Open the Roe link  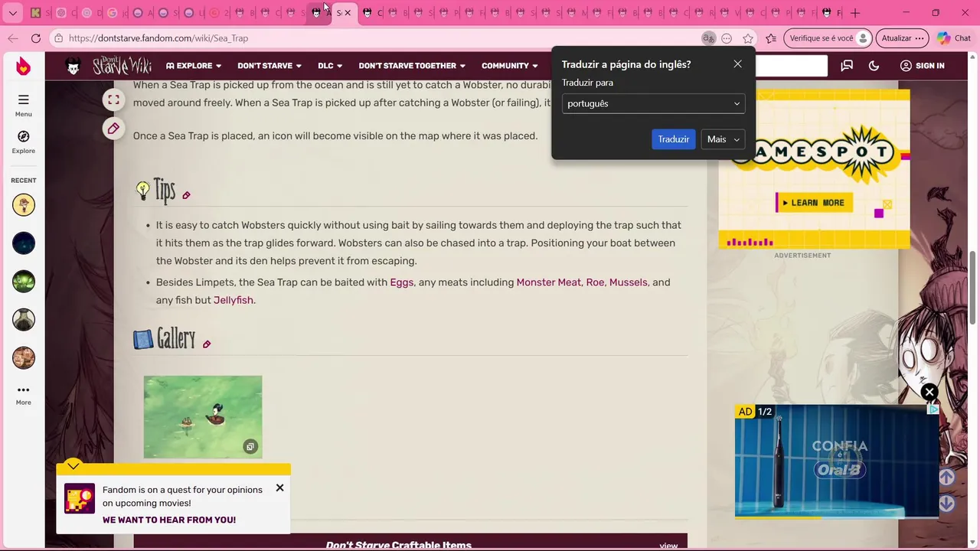(x=595, y=282)
